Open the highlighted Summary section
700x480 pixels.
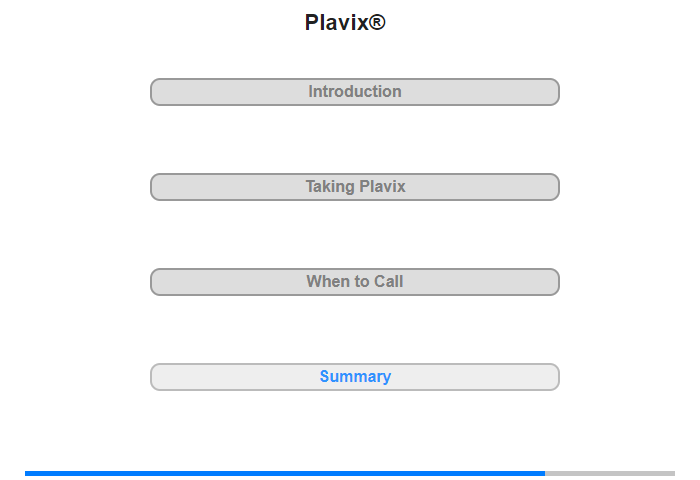[x=355, y=377]
